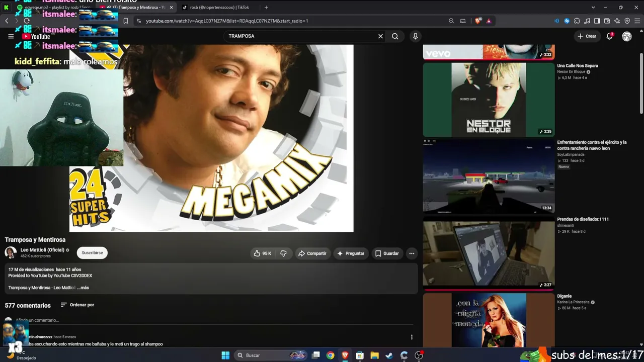Open Leo Mattioli (Oficial) channel link
Viewport: 644px width, 362px height.
pyautogui.click(x=42, y=250)
